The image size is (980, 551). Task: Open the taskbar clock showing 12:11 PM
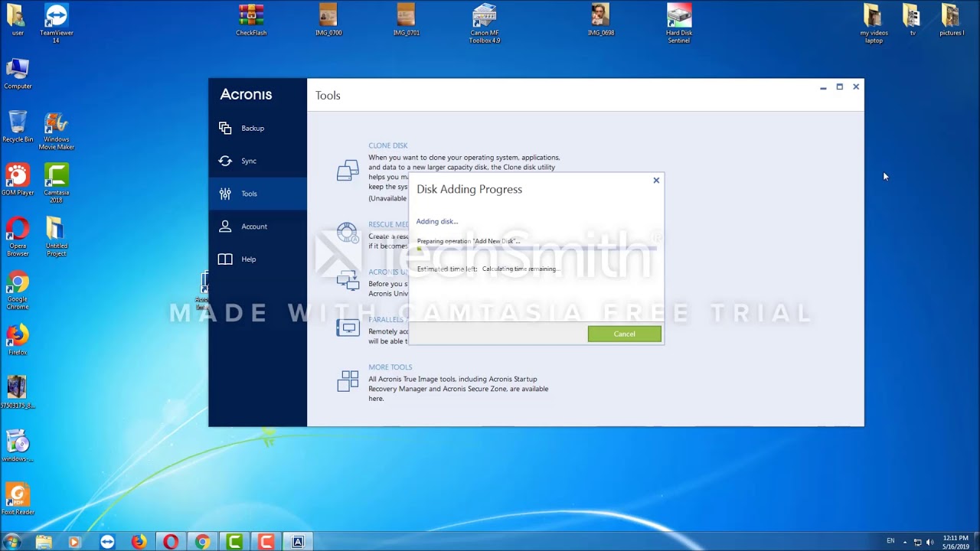click(955, 542)
